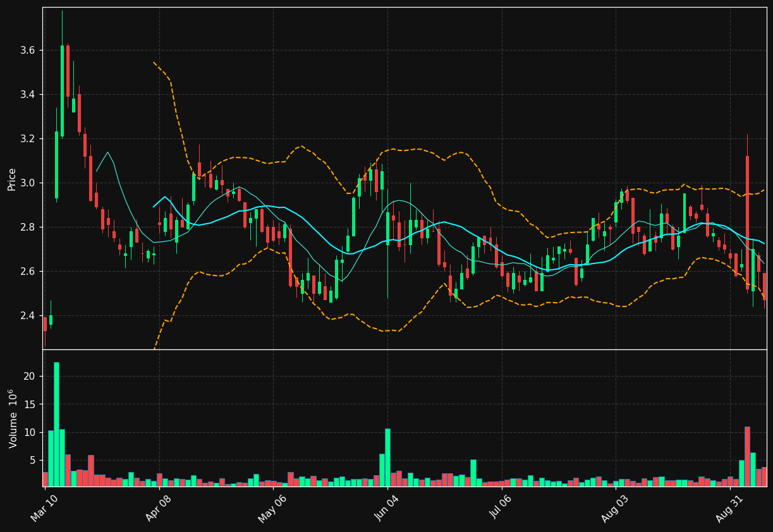Click the tall red volume bar near Aug 31

(x=747, y=456)
